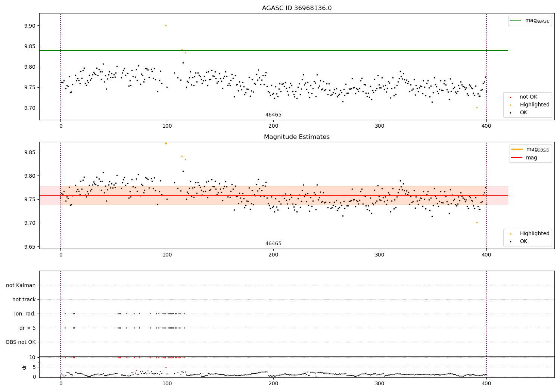Select the 'Ion. rad.' axis label
The height and width of the screenshot is (392, 560).
pyautogui.click(x=25, y=314)
